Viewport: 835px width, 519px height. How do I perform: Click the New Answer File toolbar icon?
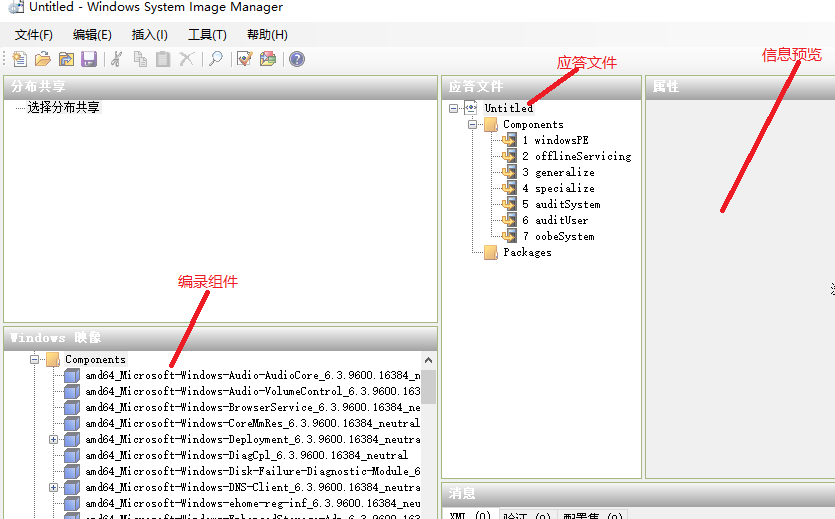coord(20,59)
